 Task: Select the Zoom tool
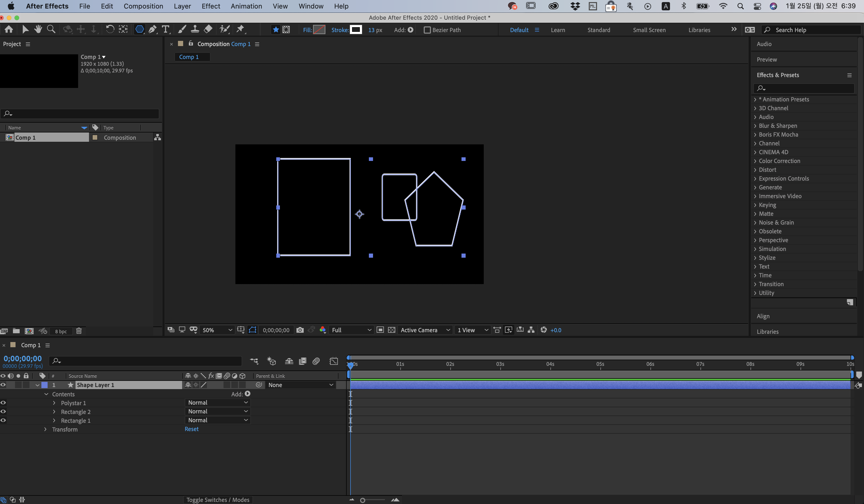[x=51, y=29]
